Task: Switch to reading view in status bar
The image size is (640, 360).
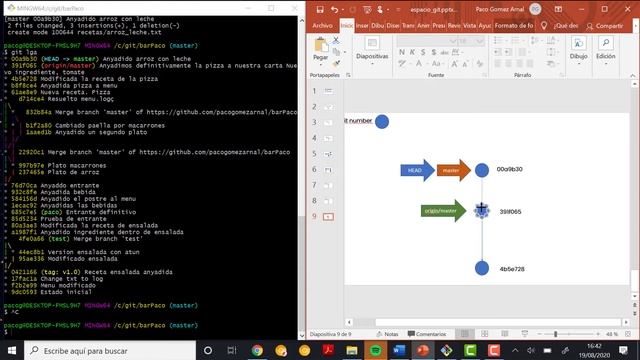Action: tap(504, 334)
